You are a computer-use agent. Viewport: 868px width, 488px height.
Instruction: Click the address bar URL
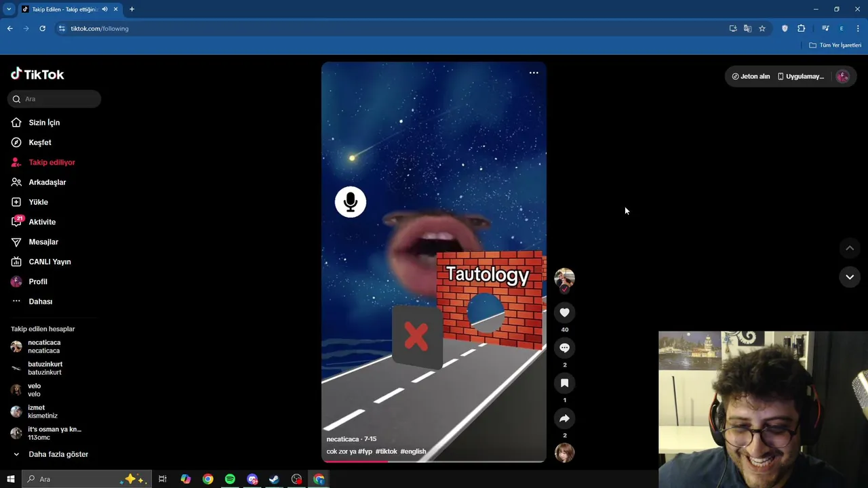coord(100,28)
